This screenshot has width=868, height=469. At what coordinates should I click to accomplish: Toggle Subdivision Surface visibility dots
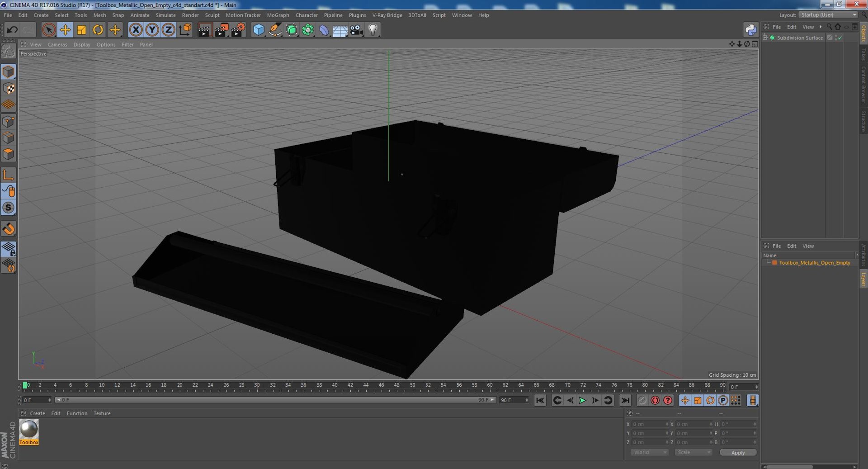[x=836, y=38]
